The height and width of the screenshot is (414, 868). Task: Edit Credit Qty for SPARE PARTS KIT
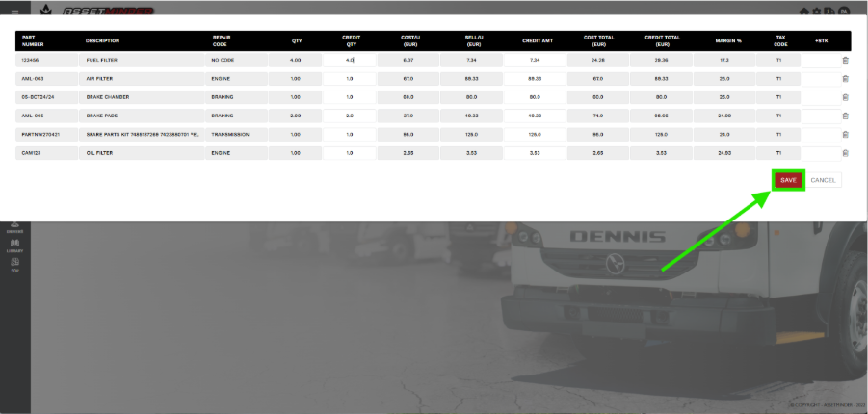(x=350, y=135)
